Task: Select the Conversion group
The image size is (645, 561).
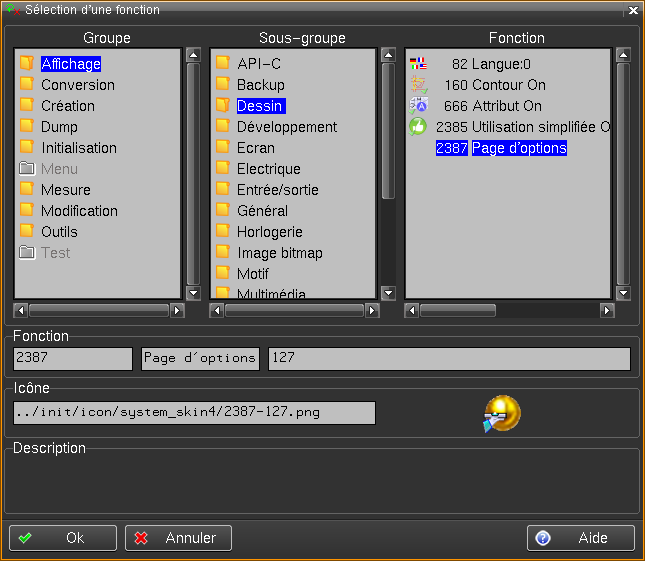Action: (78, 85)
